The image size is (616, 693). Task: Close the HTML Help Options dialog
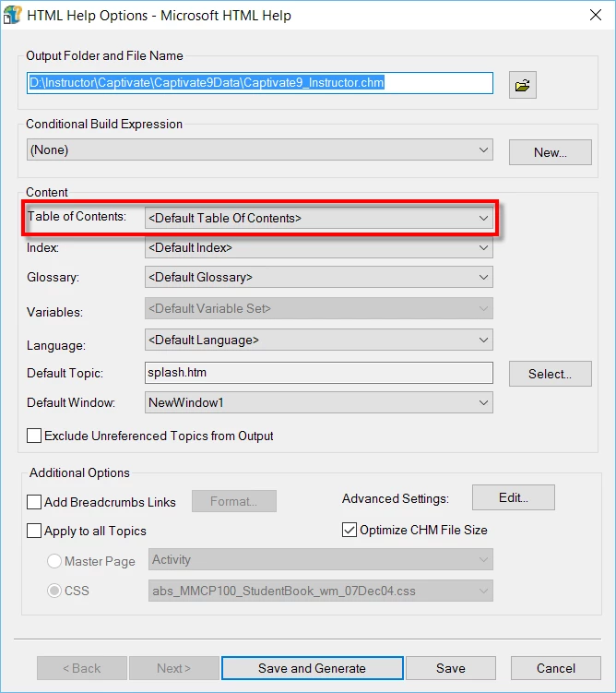click(x=596, y=15)
